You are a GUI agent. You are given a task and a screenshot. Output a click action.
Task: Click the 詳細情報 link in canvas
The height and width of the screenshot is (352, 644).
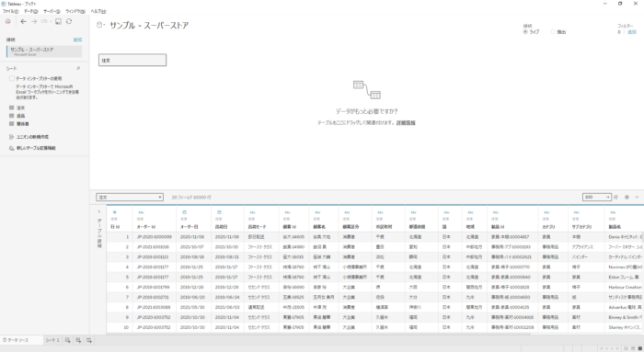pyautogui.click(x=406, y=122)
